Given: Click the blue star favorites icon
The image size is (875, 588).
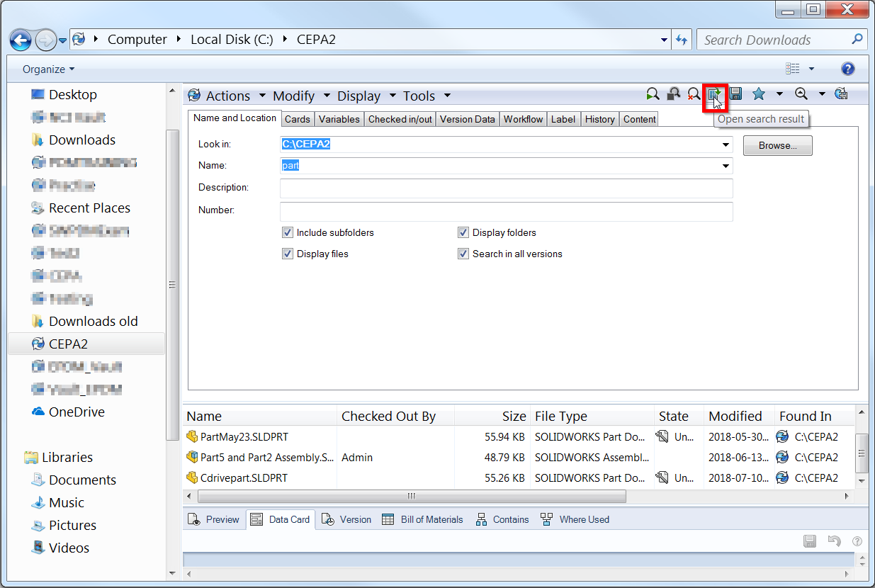Looking at the screenshot, I should (759, 94).
